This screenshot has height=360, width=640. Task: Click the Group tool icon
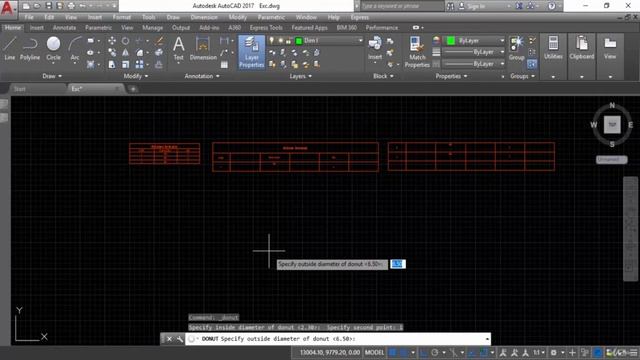click(516, 49)
